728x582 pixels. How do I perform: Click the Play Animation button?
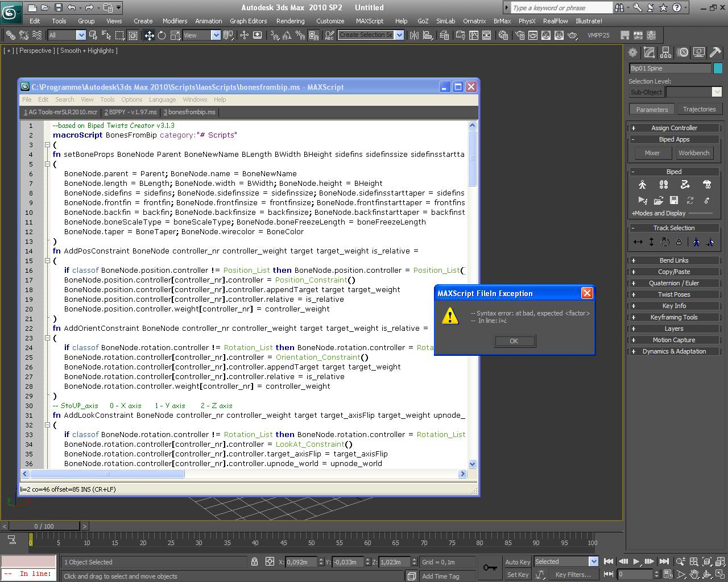point(636,562)
